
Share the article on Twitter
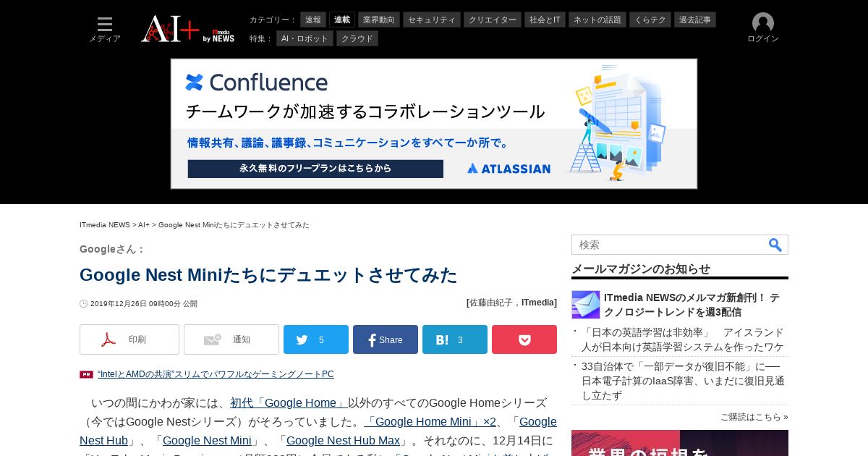[316, 339]
